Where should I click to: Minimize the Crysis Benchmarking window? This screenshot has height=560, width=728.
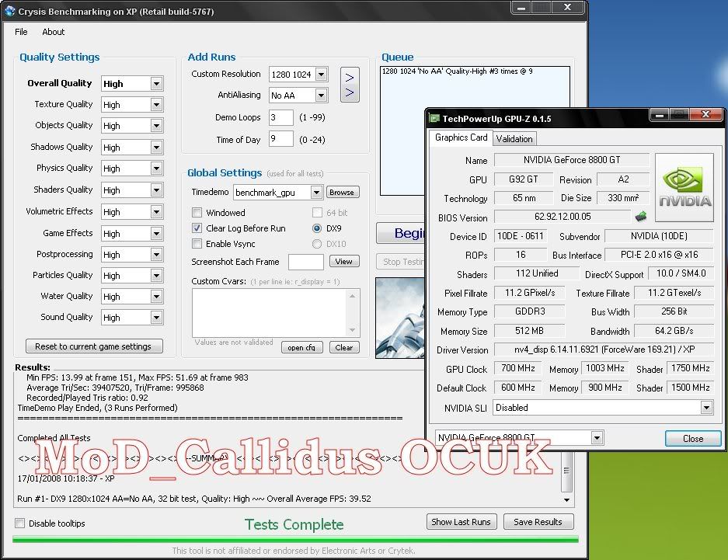tap(521, 8)
